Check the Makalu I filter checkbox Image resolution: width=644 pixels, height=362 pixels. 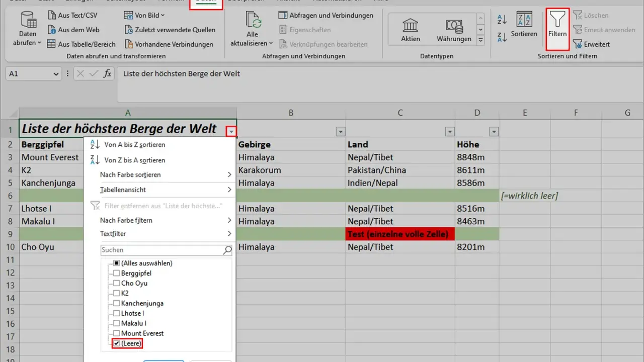[x=117, y=323]
